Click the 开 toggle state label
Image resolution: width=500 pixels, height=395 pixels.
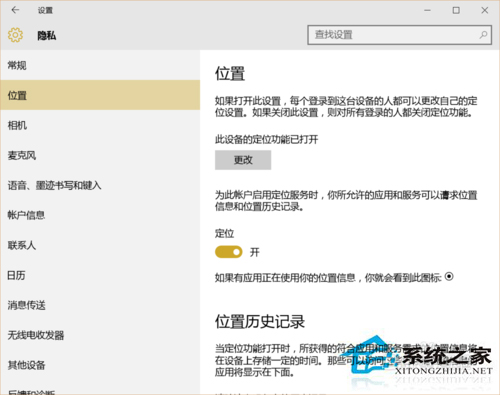[x=255, y=252]
